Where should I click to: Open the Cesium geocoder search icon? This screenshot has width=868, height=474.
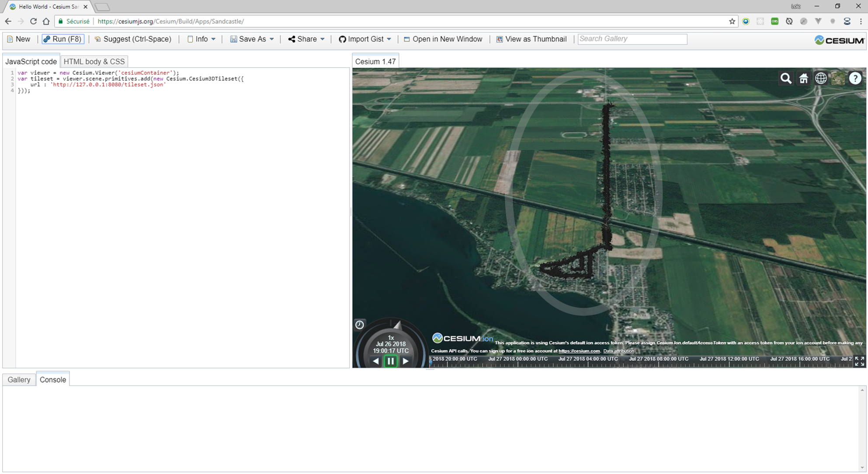786,79
